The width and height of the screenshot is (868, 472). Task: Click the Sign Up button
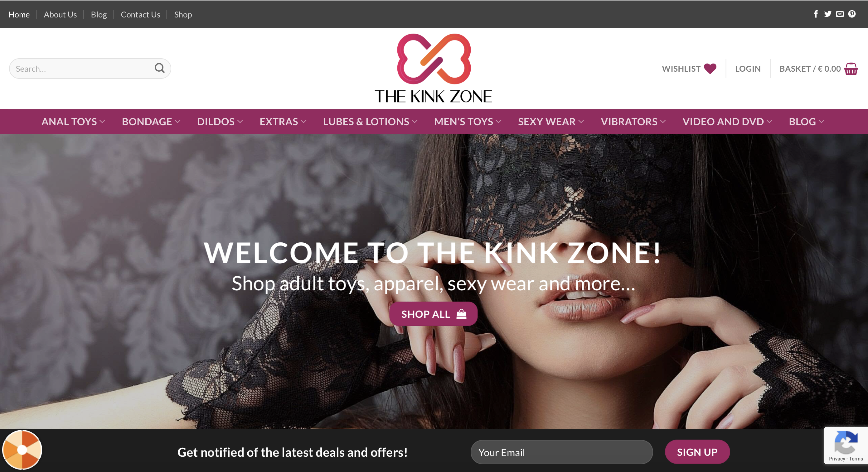click(697, 452)
